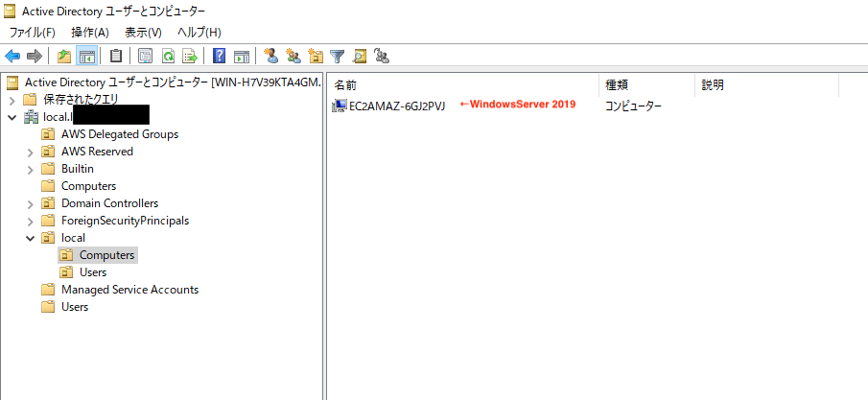Select Computers under the local OU
868x400 pixels.
106,255
